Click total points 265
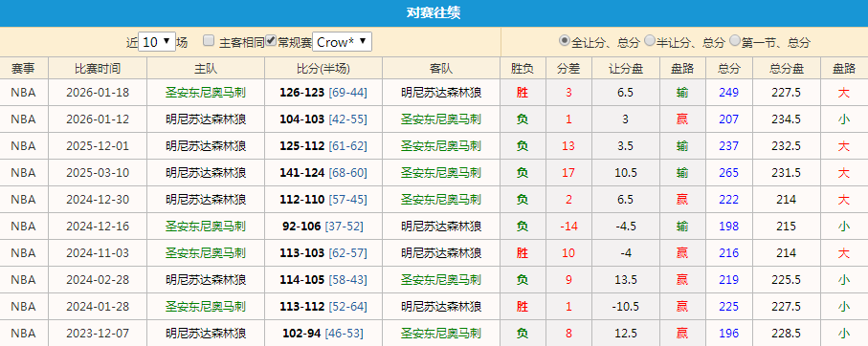This screenshot has width=868, height=346. point(729,172)
